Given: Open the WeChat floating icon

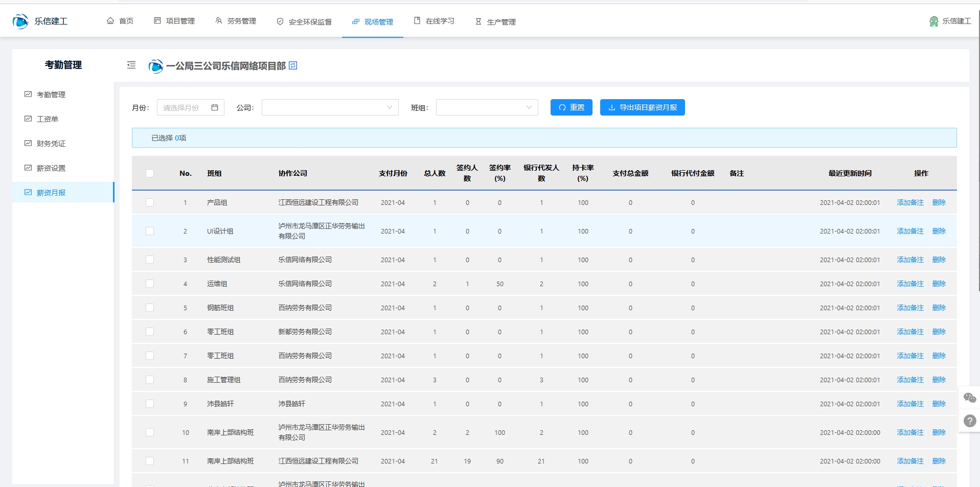Looking at the screenshot, I should tap(969, 398).
